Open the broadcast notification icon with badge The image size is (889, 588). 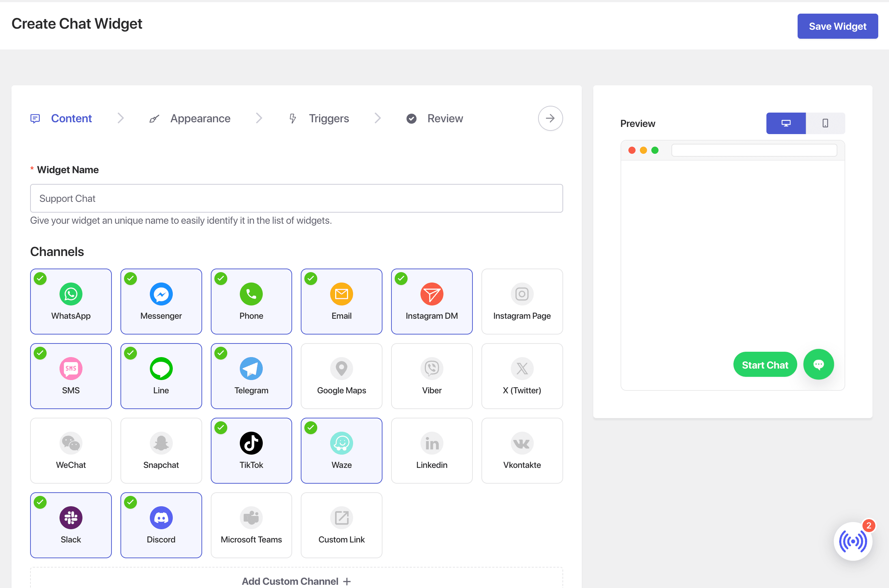tap(853, 541)
